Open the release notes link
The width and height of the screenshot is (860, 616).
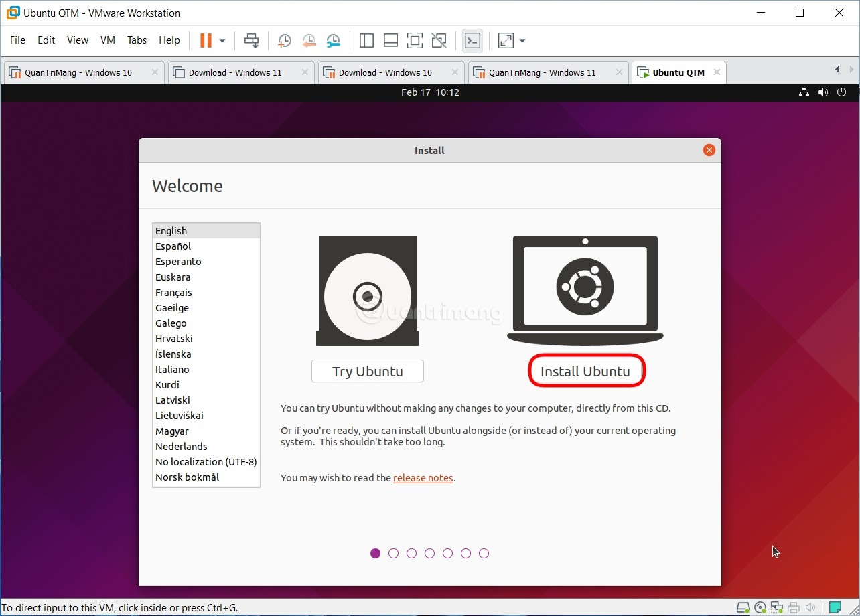[x=423, y=478]
